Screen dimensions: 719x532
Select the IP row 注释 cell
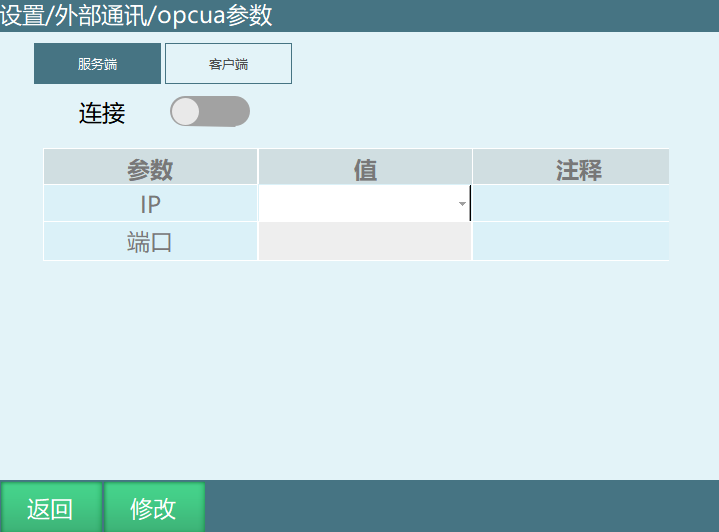click(x=570, y=204)
